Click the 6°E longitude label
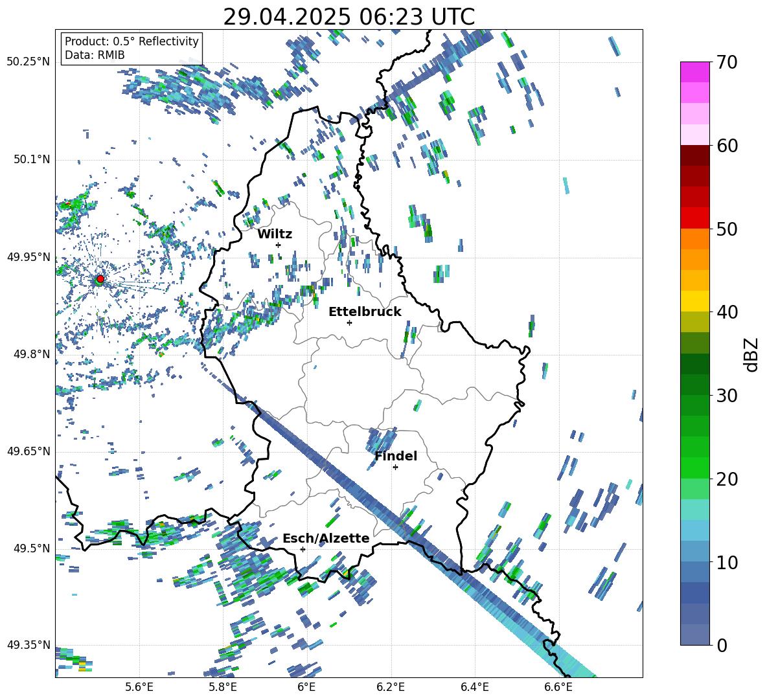Viewport: 767px width, 700px height. (x=306, y=687)
